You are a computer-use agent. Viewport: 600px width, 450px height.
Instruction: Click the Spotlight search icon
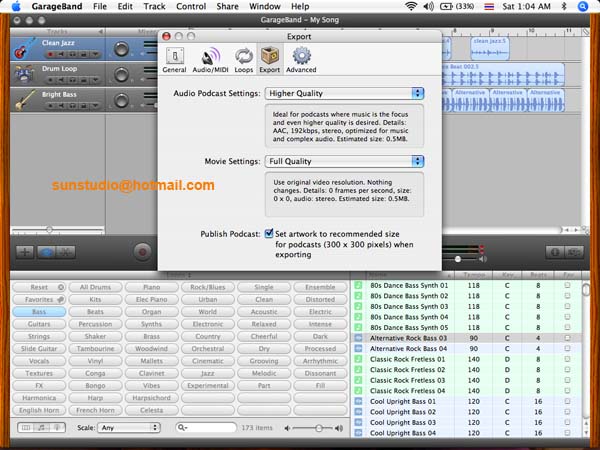point(583,7)
